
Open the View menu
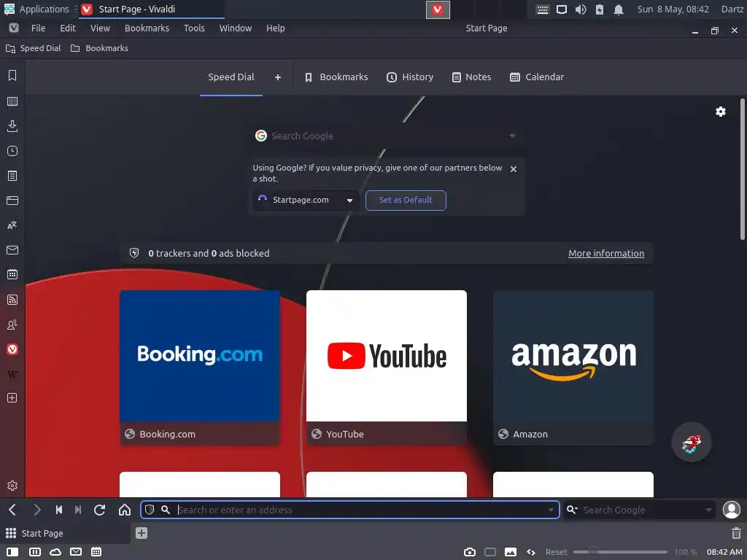(100, 28)
